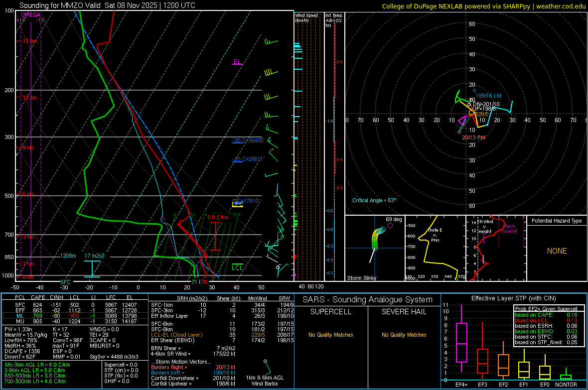Viewport: 588px width, 390px height.
Task: Click the MBURST = 0 value
Action: (105, 346)
